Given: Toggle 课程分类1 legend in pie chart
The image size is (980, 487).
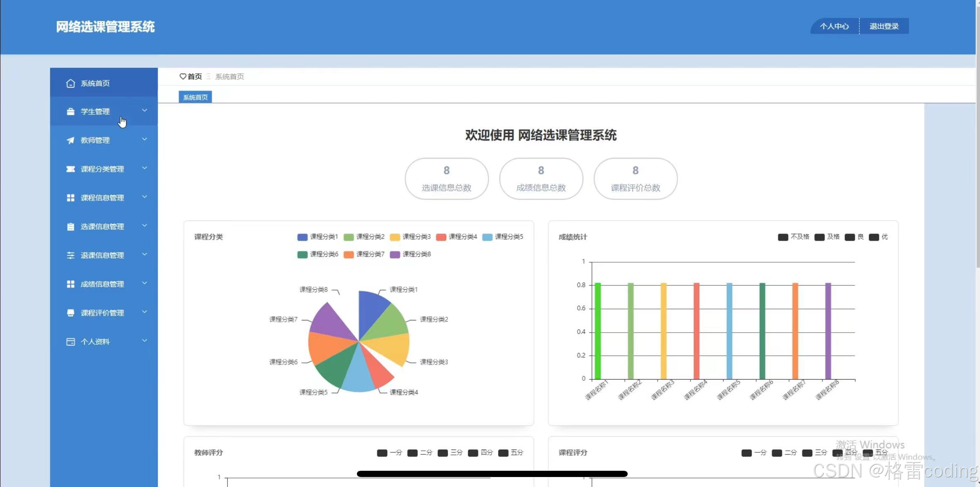Looking at the screenshot, I should click(x=317, y=237).
